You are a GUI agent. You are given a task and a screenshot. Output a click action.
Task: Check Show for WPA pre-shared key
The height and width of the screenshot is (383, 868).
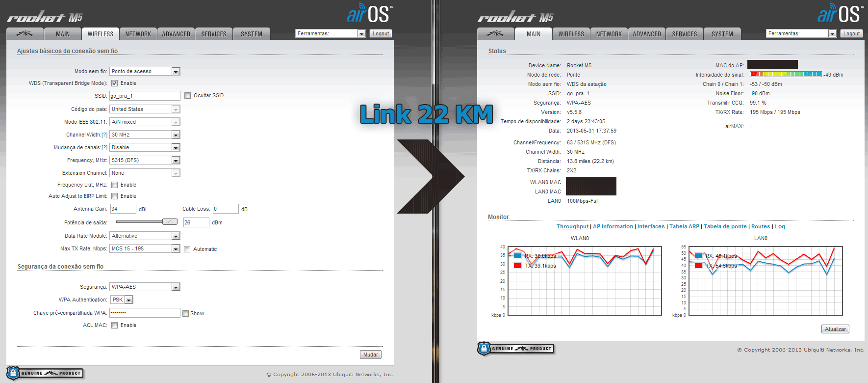tap(185, 314)
